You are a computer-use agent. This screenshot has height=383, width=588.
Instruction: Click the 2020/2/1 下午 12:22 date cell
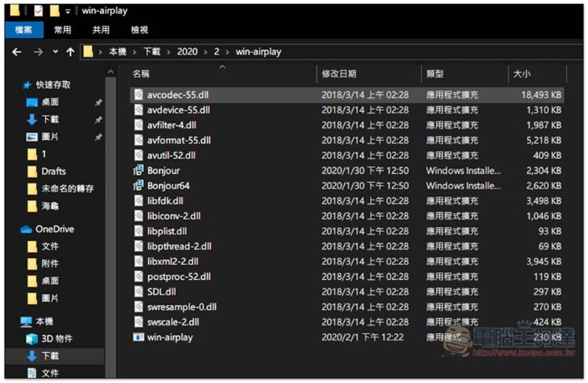(363, 337)
